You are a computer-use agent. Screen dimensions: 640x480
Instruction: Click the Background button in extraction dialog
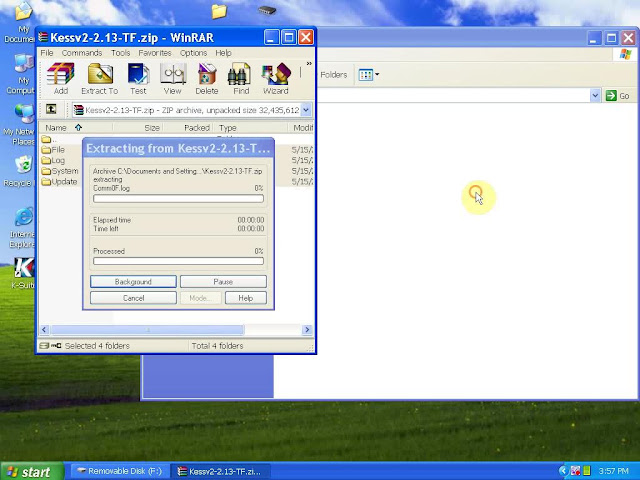pyautogui.click(x=133, y=282)
